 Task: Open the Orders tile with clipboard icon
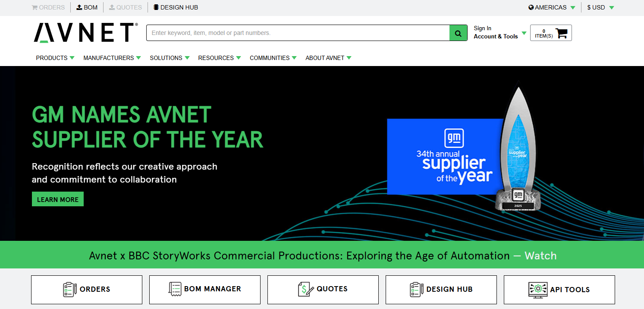tap(87, 290)
